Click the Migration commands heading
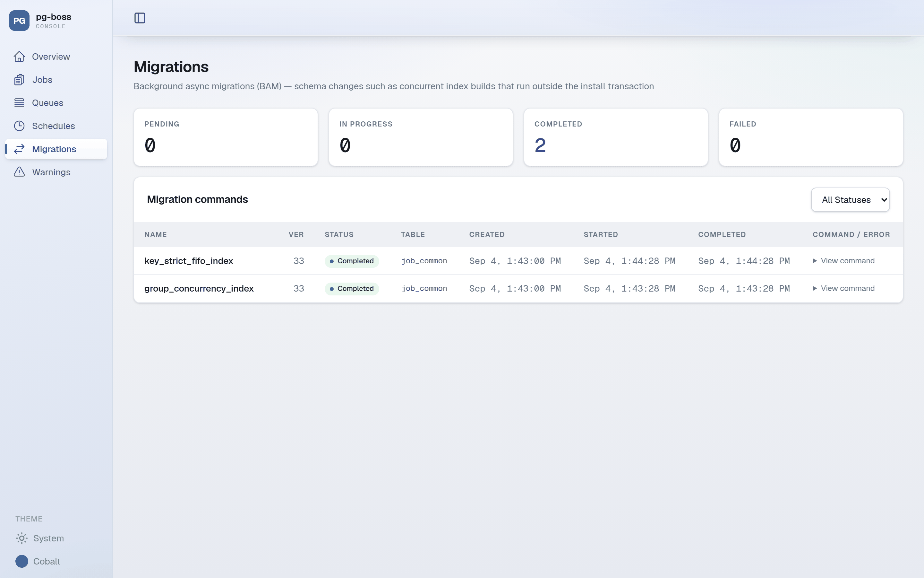924x578 pixels. (x=197, y=199)
